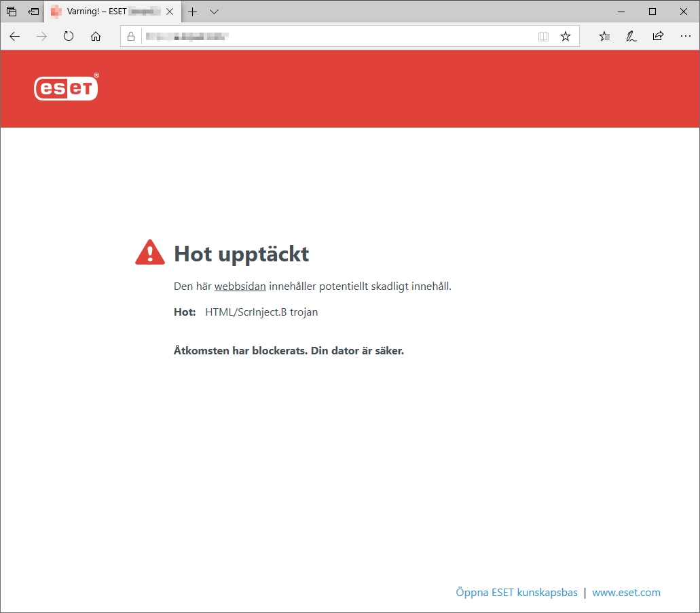
Task: Go to the browser home page
Action: [96, 37]
